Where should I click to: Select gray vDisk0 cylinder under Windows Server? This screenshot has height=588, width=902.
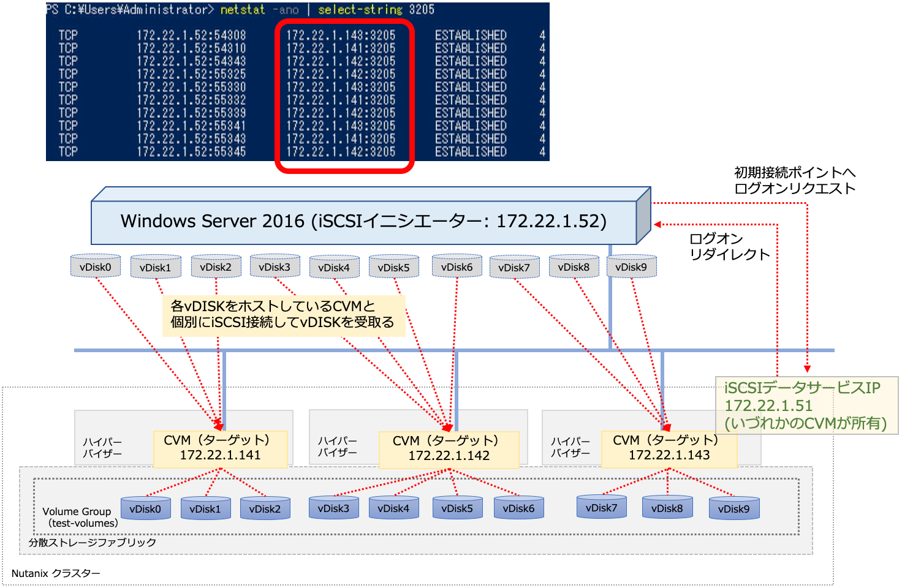pyautogui.click(x=96, y=266)
